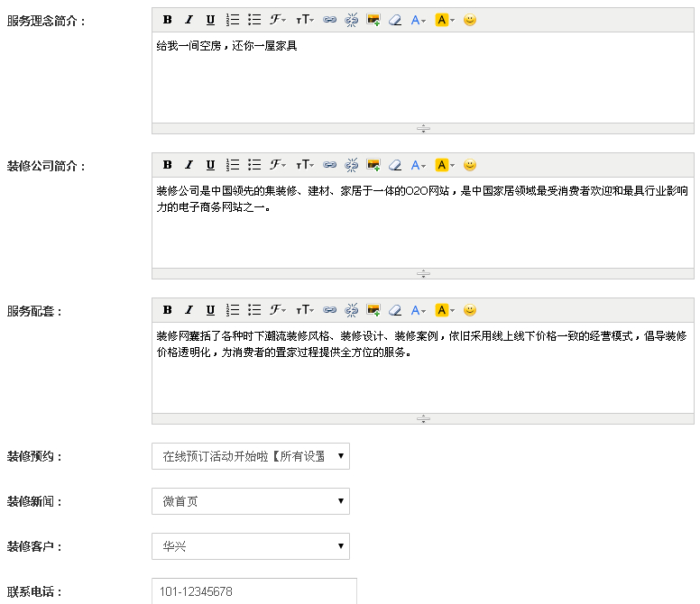Open the 装修客户 dropdown showing 华兴
The width and height of the screenshot is (700, 604).
[250, 546]
